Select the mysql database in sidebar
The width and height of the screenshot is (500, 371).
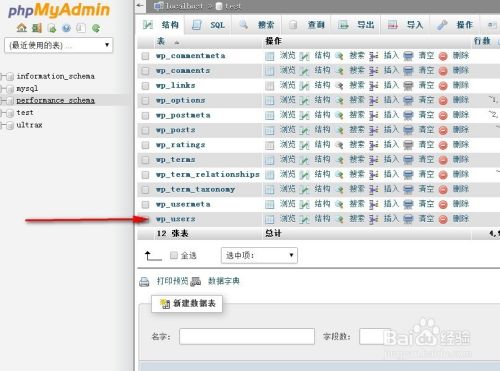click(x=27, y=89)
